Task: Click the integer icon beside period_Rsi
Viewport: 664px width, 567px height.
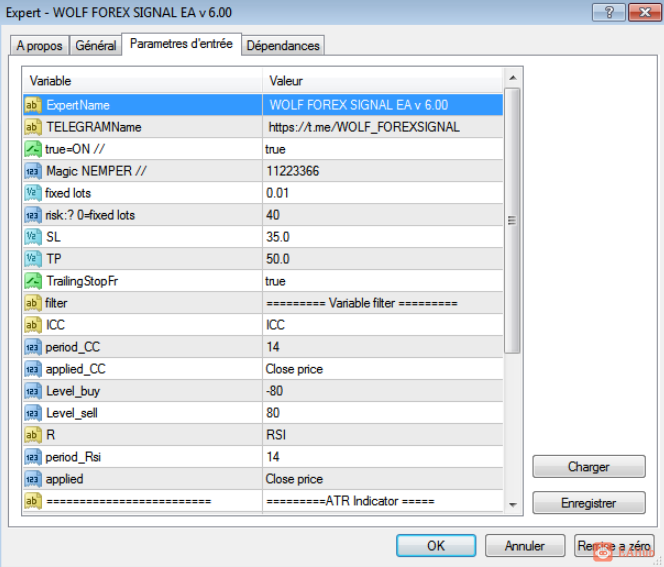Action: pos(33,457)
